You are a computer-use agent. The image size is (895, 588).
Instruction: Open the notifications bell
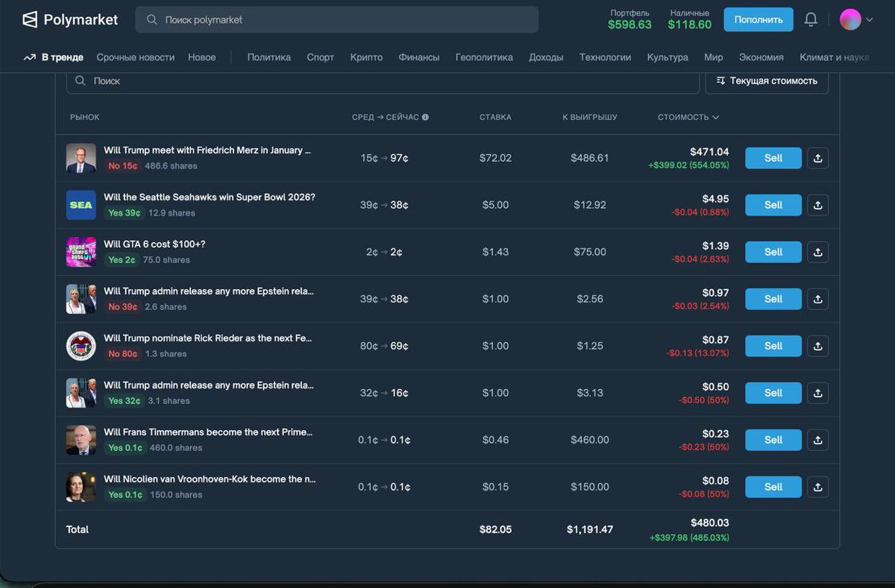point(811,20)
